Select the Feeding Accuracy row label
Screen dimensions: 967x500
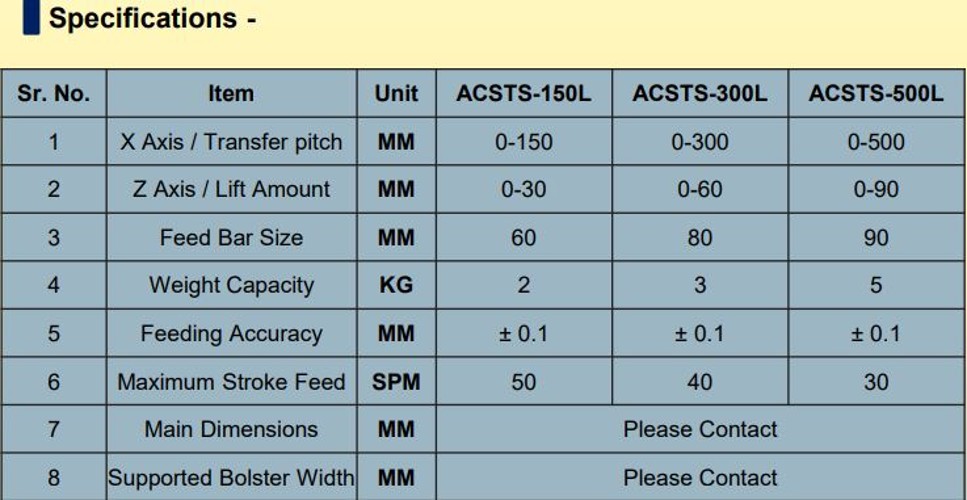point(231,334)
